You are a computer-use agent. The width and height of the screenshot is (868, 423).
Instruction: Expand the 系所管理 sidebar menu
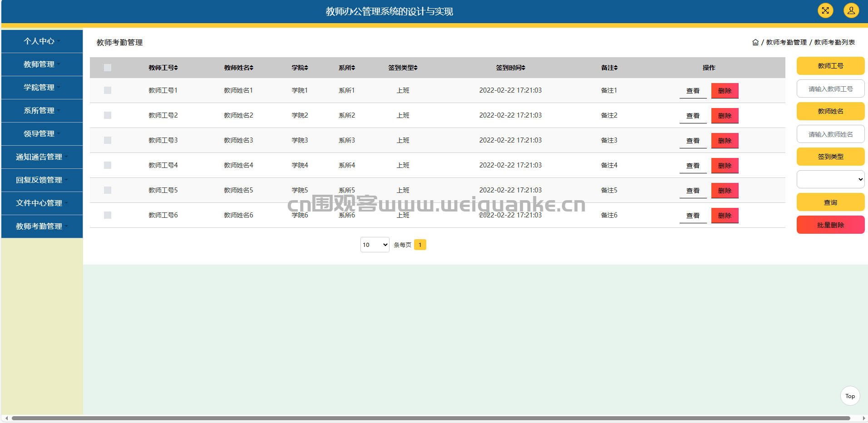(42, 111)
